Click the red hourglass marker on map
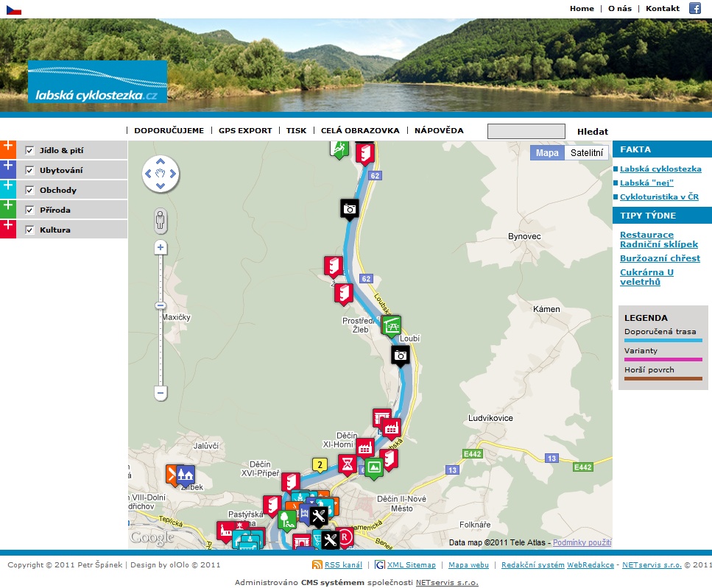The image size is (712, 588). click(348, 464)
